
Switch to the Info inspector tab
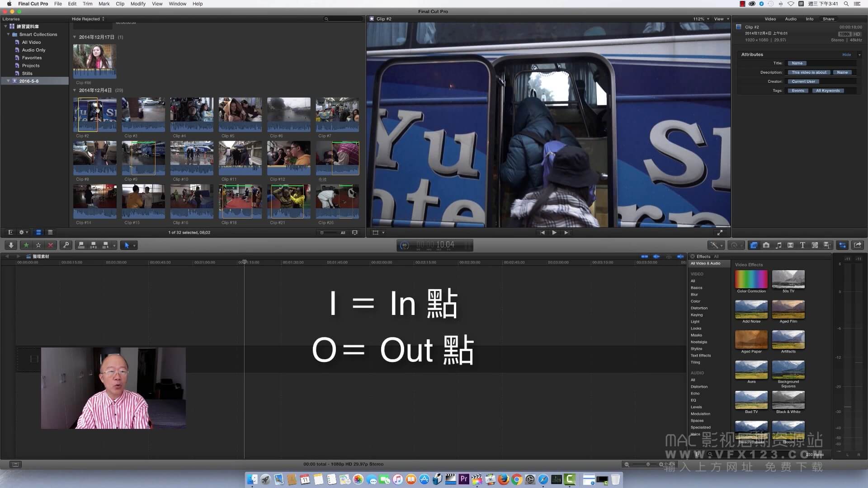(x=809, y=19)
